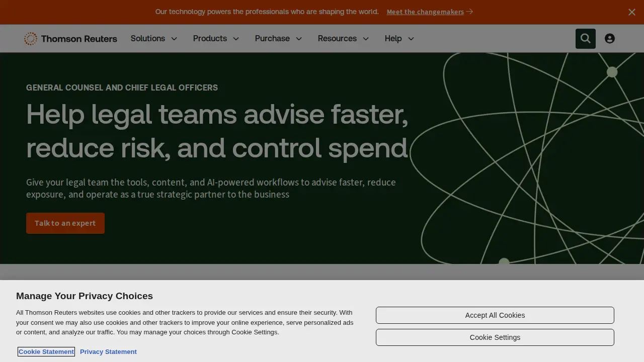Image resolution: width=644 pixels, height=362 pixels.
Task: Expand the chevron next to Products
Action: (235, 39)
